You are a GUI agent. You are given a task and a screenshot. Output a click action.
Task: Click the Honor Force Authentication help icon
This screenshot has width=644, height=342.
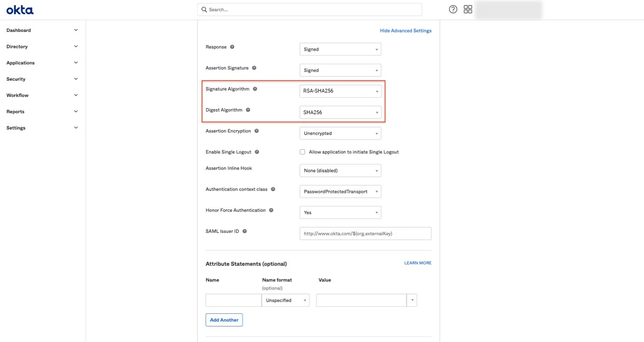pos(271,210)
